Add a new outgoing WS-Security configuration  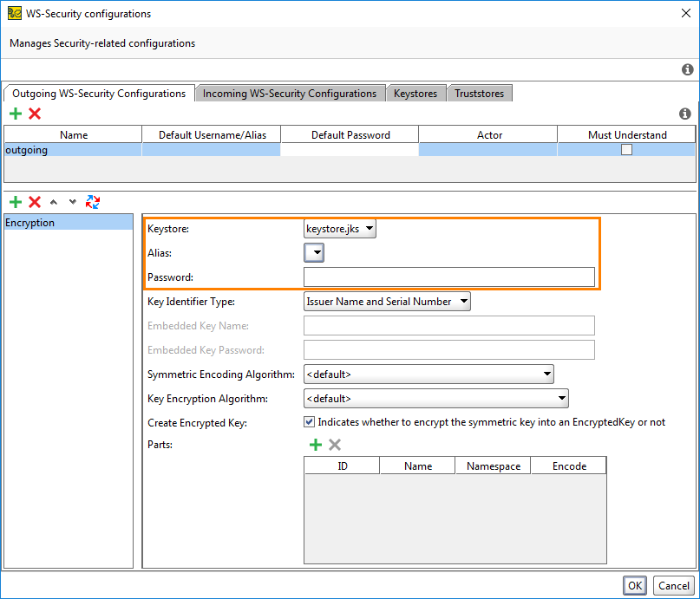coord(14,114)
